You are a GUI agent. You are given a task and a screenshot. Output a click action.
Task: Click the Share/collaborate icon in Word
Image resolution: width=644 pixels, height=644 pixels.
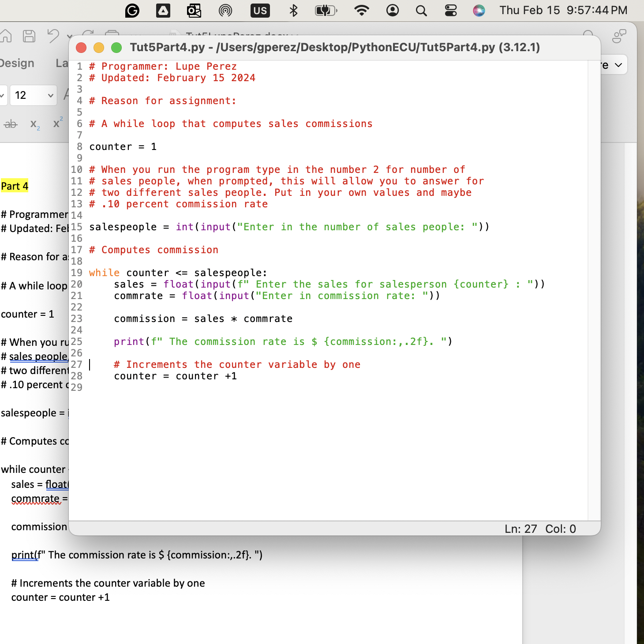tap(619, 36)
